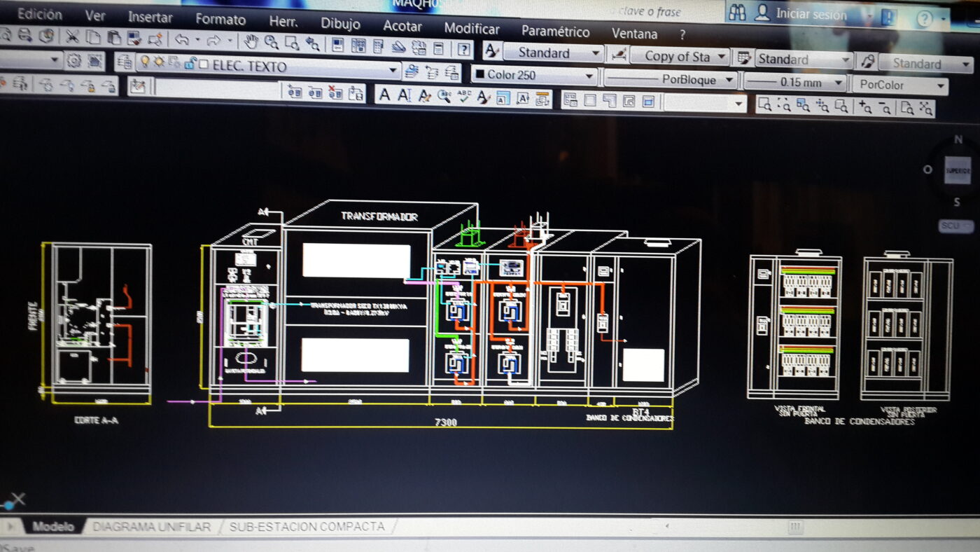Toggle the layer lock padlock icon

(189, 64)
